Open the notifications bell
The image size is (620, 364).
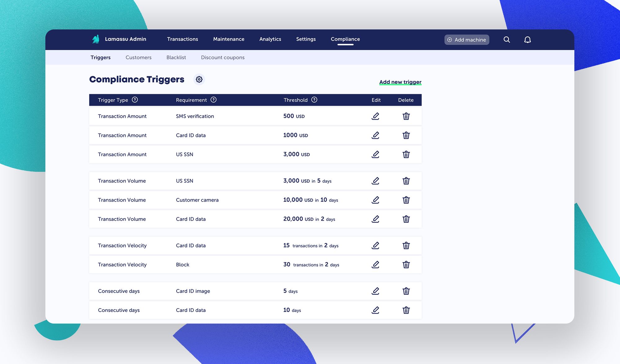[x=527, y=40]
